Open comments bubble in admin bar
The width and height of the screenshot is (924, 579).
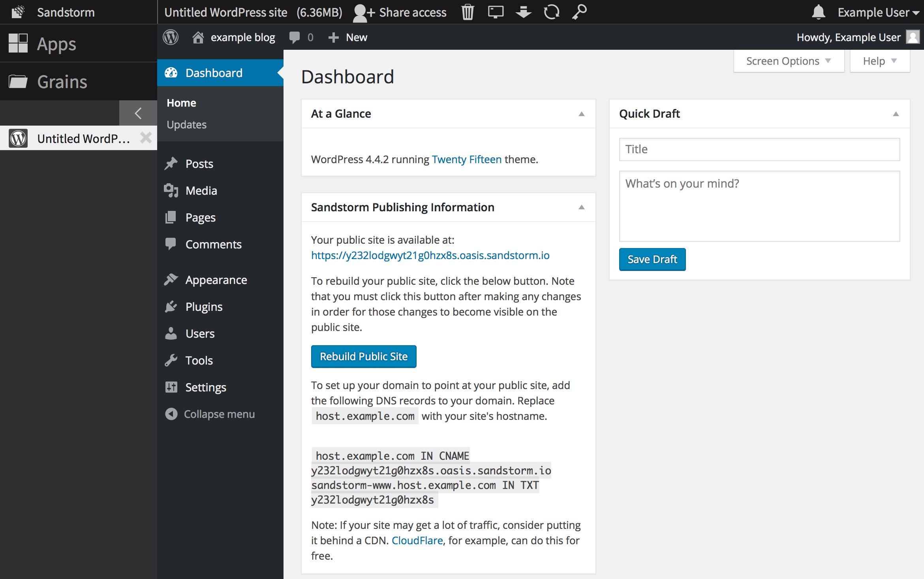(x=294, y=37)
